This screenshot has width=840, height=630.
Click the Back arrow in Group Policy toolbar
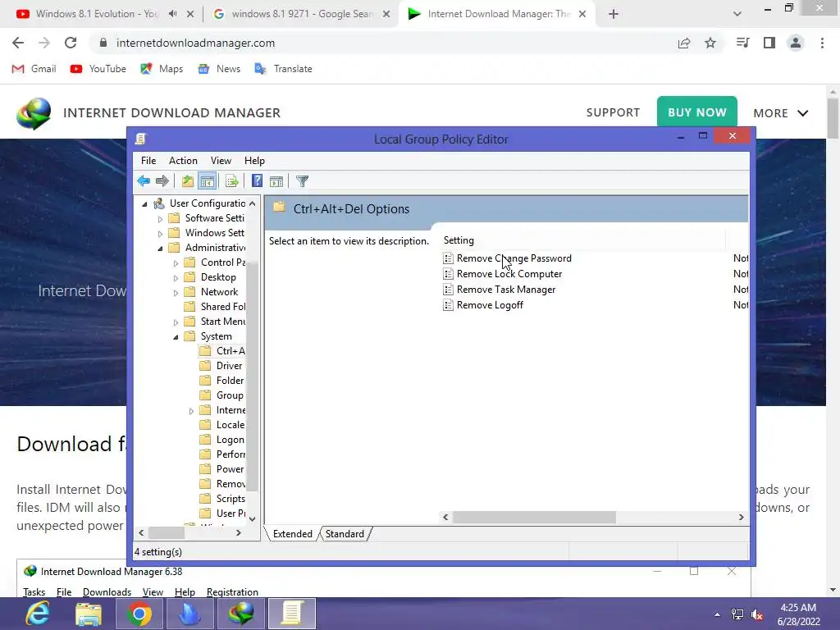click(x=144, y=181)
